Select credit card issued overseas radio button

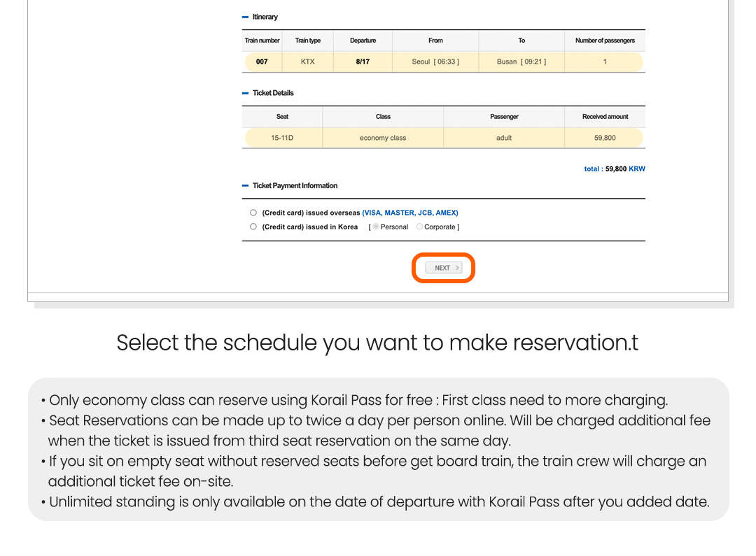pos(253,213)
